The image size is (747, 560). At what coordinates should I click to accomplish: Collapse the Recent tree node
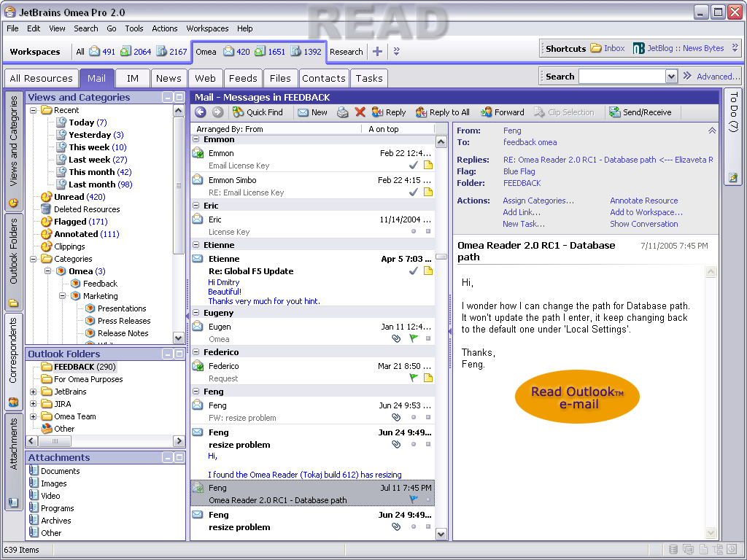[34, 110]
